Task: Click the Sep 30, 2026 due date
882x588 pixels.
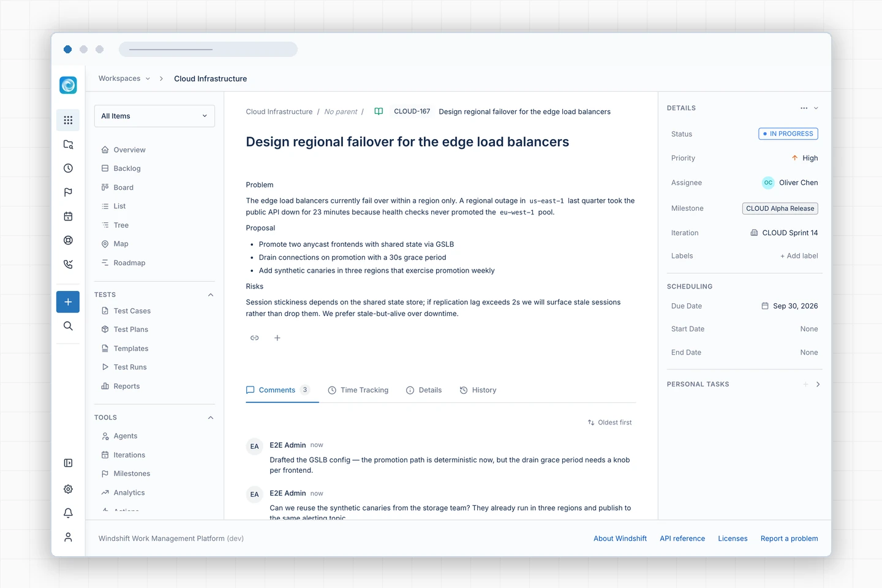Action: 790,306
